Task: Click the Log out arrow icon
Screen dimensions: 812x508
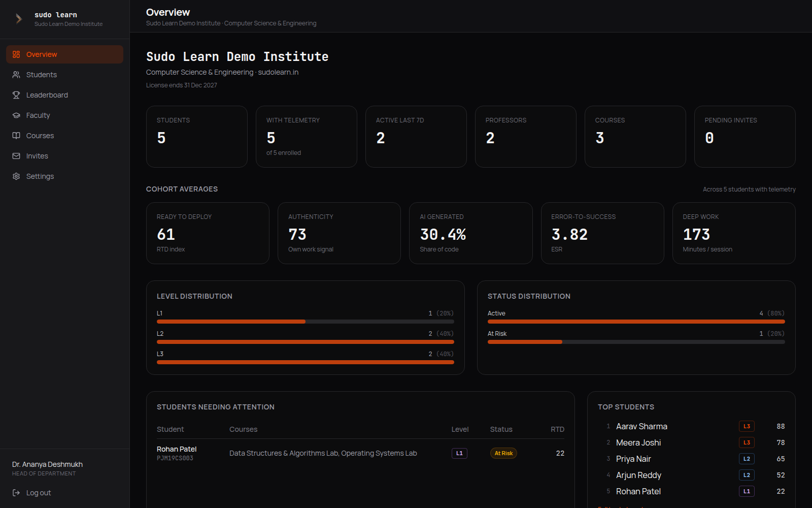Action: tap(16, 493)
